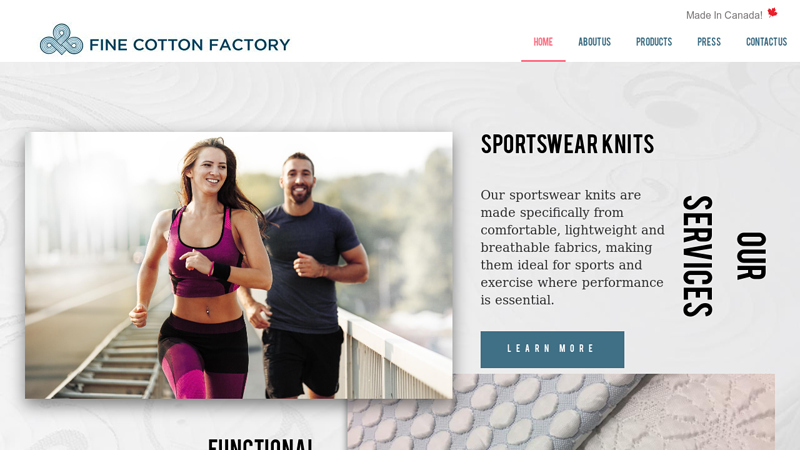This screenshot has width=800, height=450.
Task: Select the Press navigation link
Action: click(x=709, y=42)
